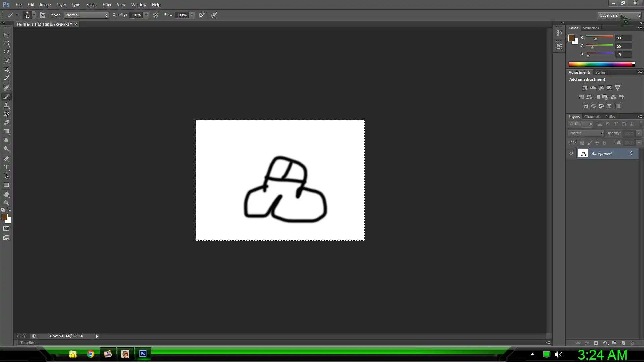This screenshot has height=362, width=644.
Task: Select the Hand tool
Action: pyautogui.click(x=6, y=194)
